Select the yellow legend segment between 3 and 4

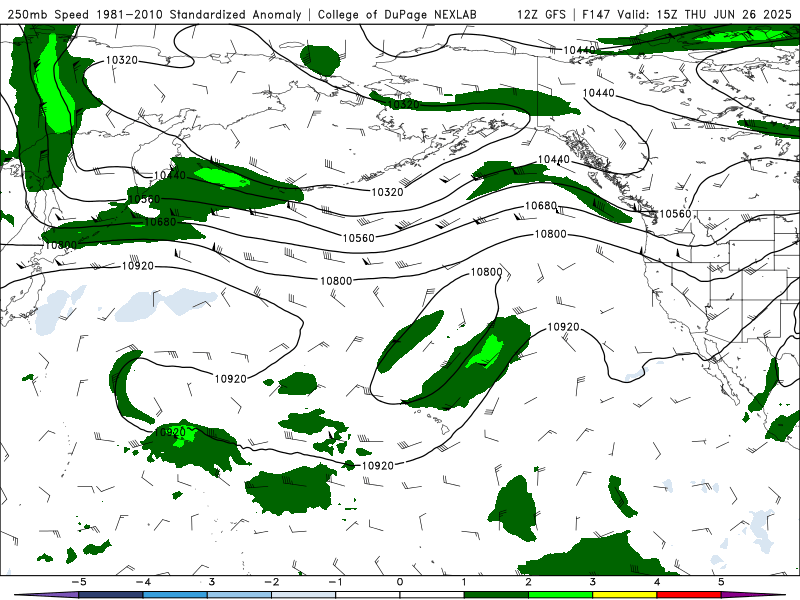click(x=625, y=595)
